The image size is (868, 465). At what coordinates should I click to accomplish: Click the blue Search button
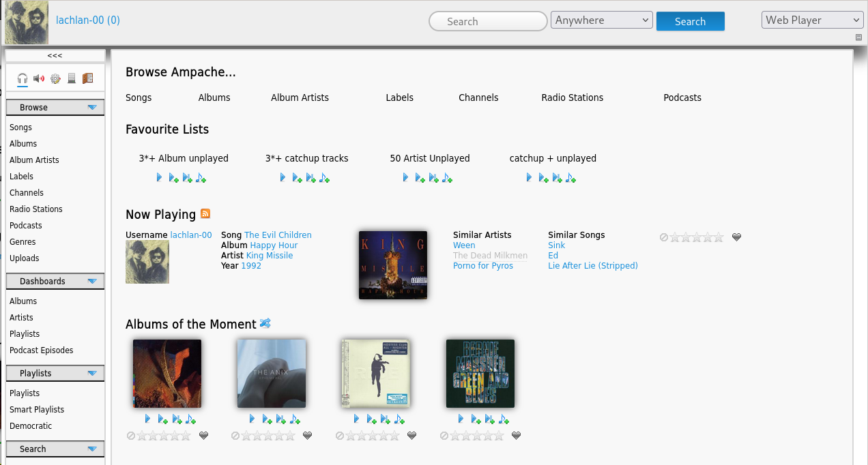pos(690,21)
